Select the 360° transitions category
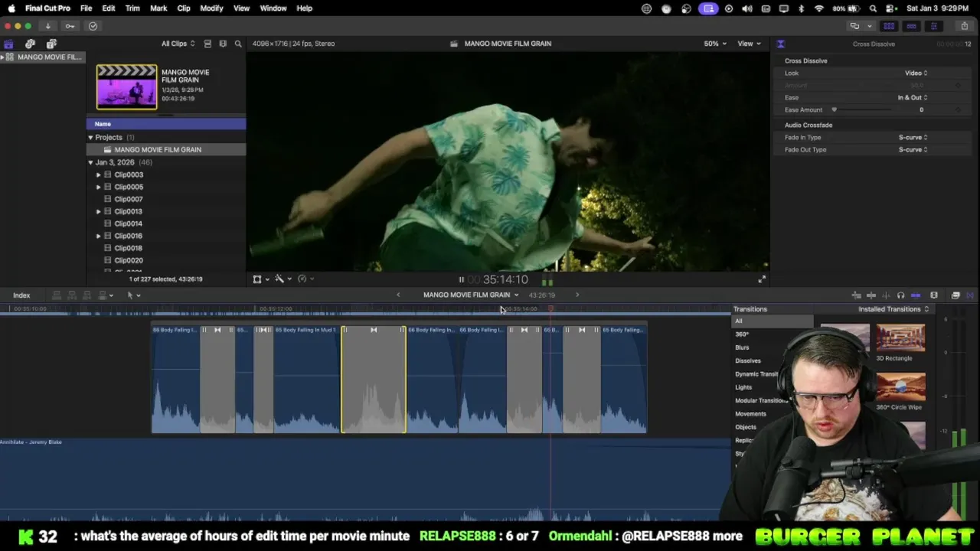Screen dimensions: 980x551 [742, 334]
